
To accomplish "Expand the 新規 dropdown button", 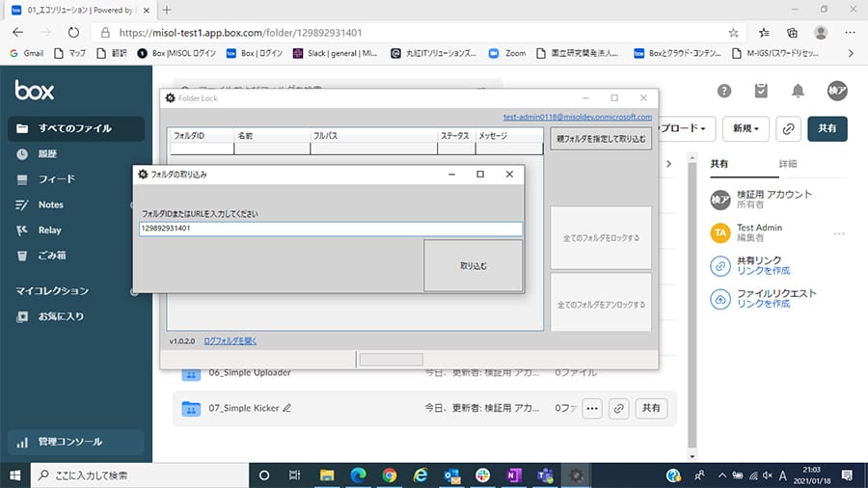I will point(746,127).
